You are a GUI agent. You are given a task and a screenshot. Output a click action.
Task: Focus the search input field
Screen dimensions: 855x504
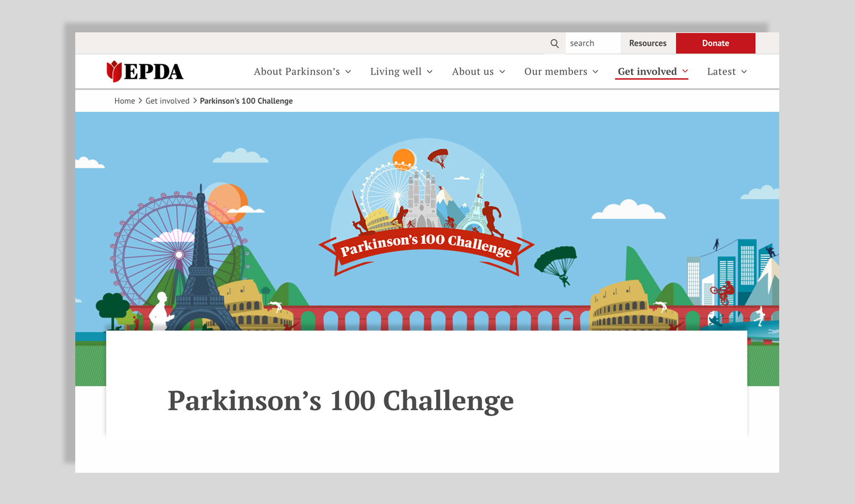point(593,43)
